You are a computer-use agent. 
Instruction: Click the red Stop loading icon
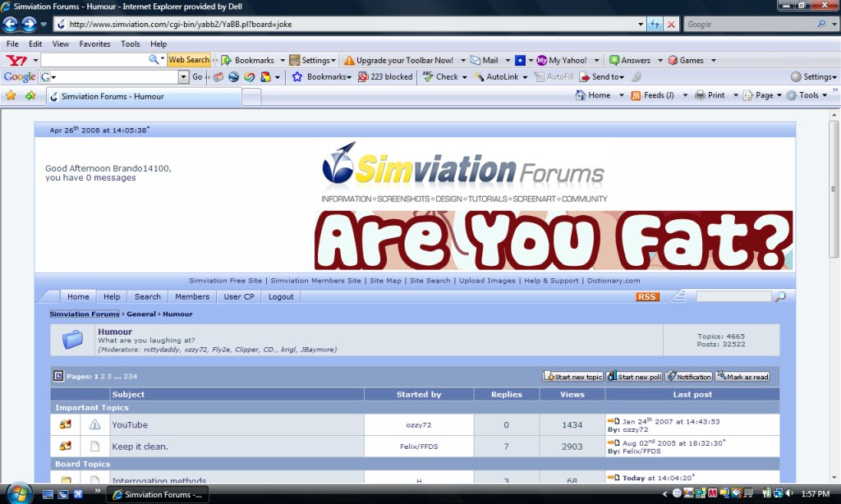pos(671,24)
